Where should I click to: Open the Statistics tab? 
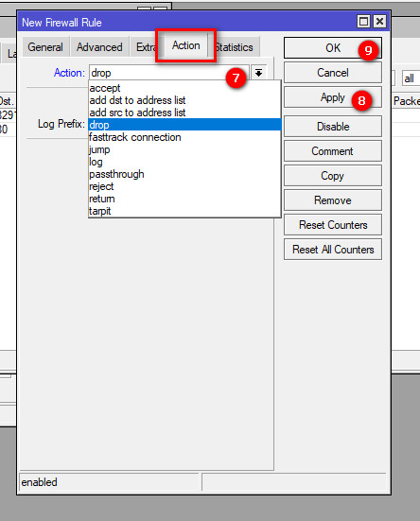coord(236,47)
